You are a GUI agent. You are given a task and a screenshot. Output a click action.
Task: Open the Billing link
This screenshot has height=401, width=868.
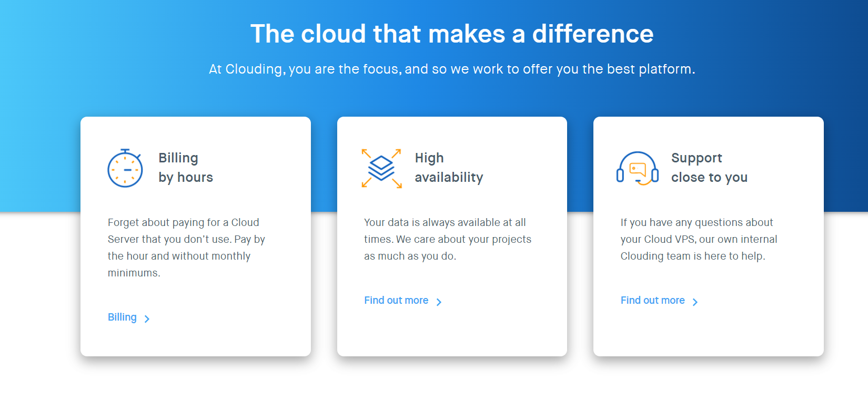122,317
